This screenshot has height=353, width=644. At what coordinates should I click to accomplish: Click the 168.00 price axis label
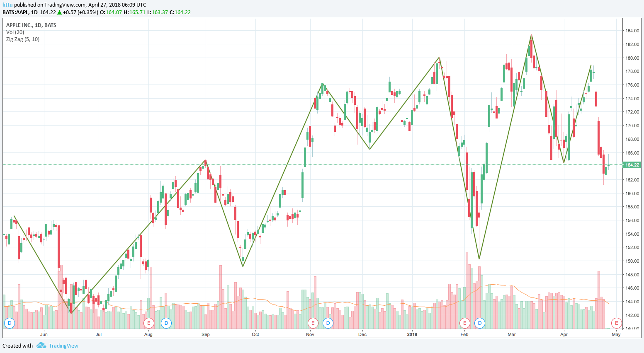pyautogui.click(x=632, y=139)
